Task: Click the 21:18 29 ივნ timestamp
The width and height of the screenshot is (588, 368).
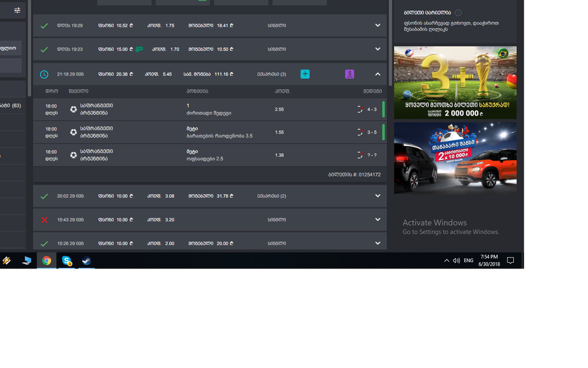Action: pos(70,74)
